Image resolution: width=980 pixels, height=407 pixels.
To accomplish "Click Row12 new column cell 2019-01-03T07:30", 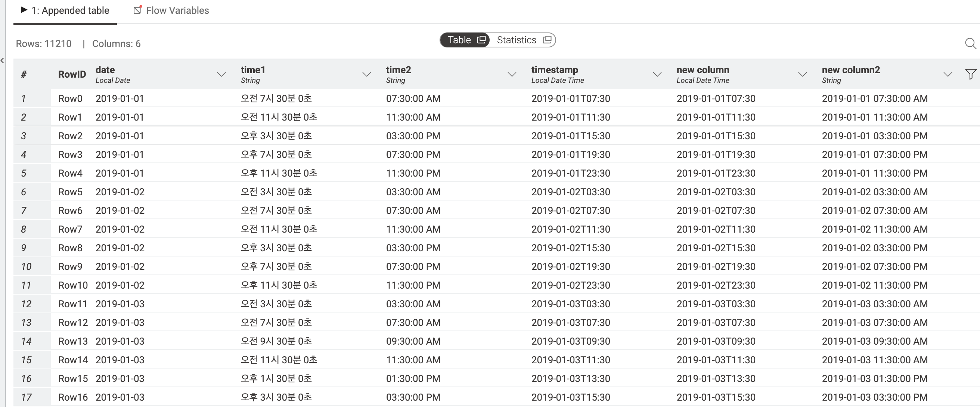I will pyautogui.click(x=716, y=322).
